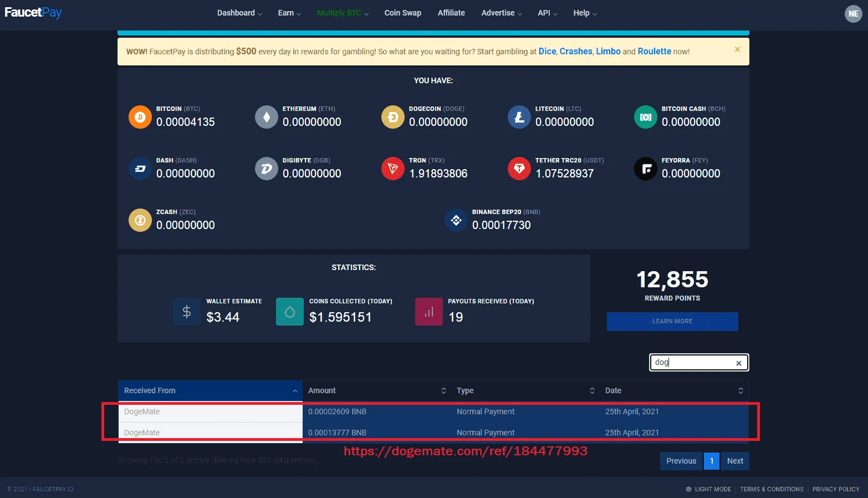Select page 1 in pagination
The height and width of the screenshot is (498, 868).
712,461
